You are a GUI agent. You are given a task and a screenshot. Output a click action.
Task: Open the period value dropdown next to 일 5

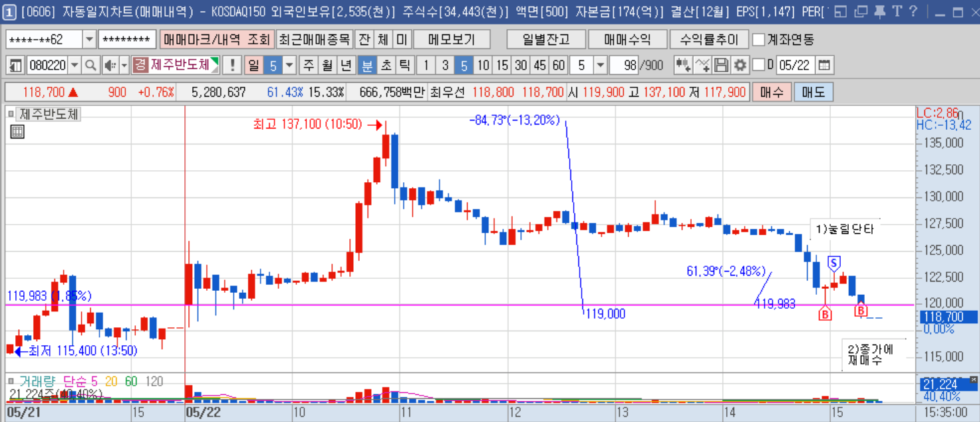click(290, 66)
